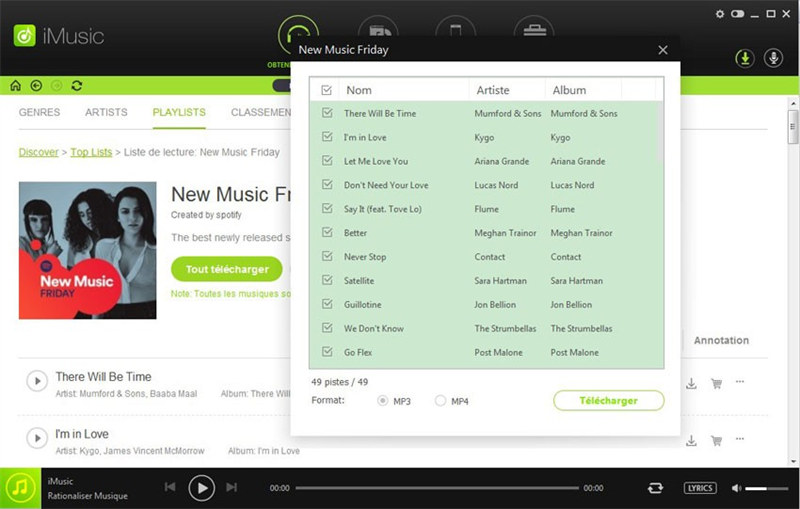Click the Télécharger button

pos(609,400)
